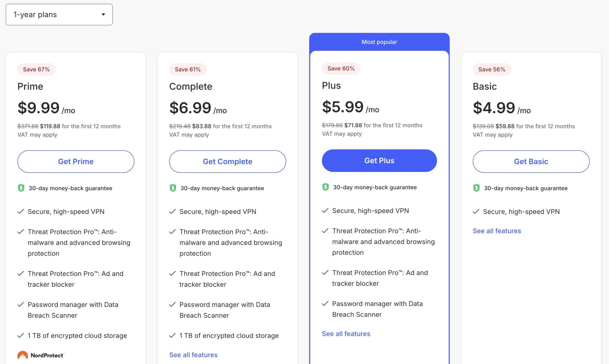Click the money-back shield icon in Basic plan
The width and height of the screenshot is (609, 364).
click(476, 188)
